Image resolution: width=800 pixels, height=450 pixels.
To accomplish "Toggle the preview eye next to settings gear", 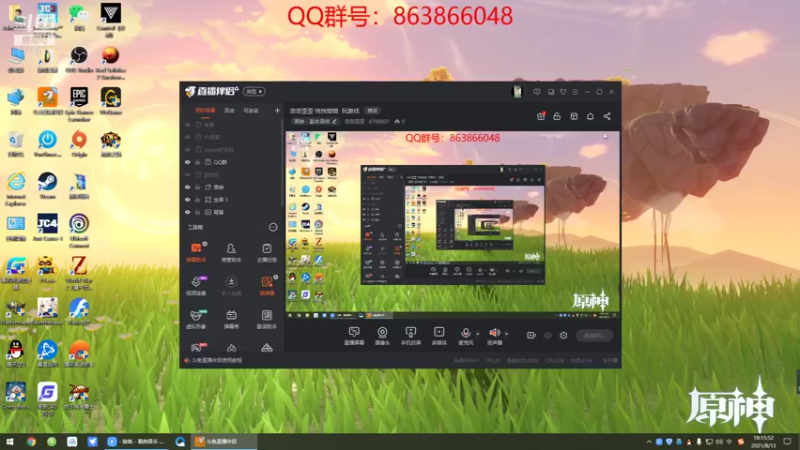I will click(547, 335).
